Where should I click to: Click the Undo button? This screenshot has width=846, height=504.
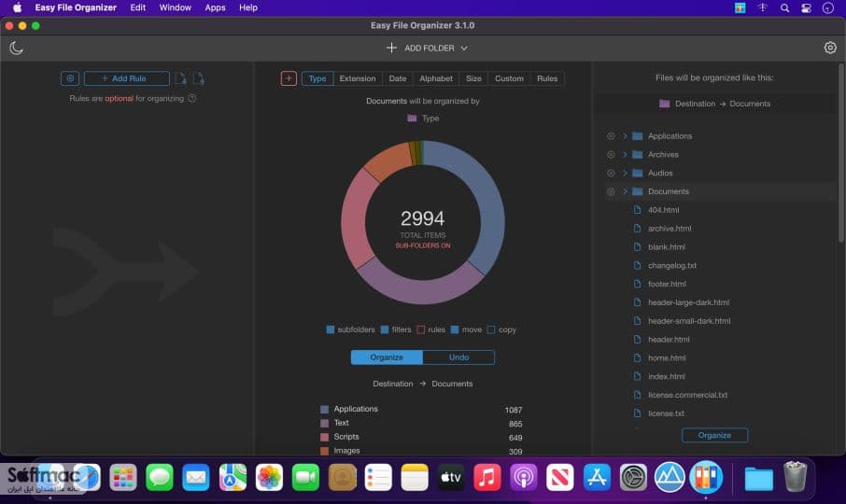click(x=458, y=357)
